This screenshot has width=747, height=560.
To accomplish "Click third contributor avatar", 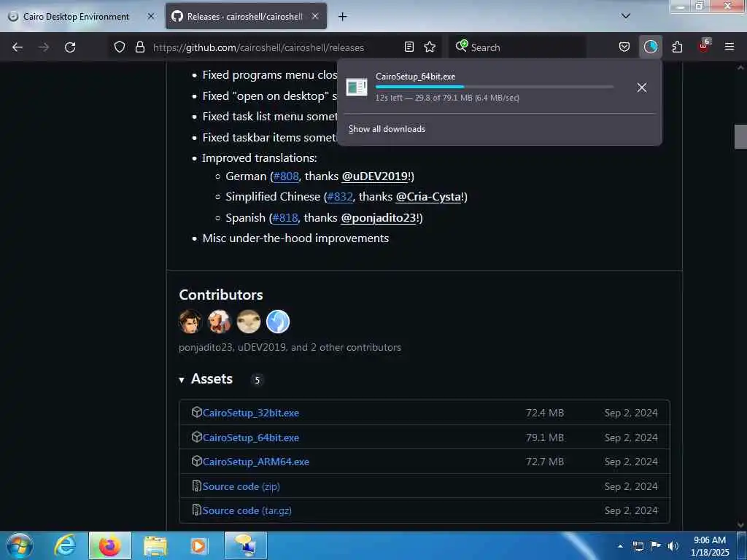I will click(249, 322).
